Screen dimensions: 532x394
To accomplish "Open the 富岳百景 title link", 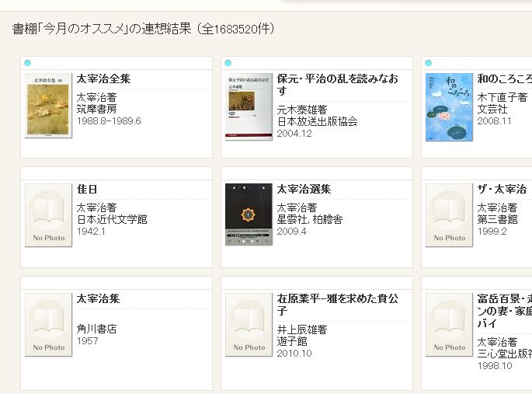I will pos(505,311).
